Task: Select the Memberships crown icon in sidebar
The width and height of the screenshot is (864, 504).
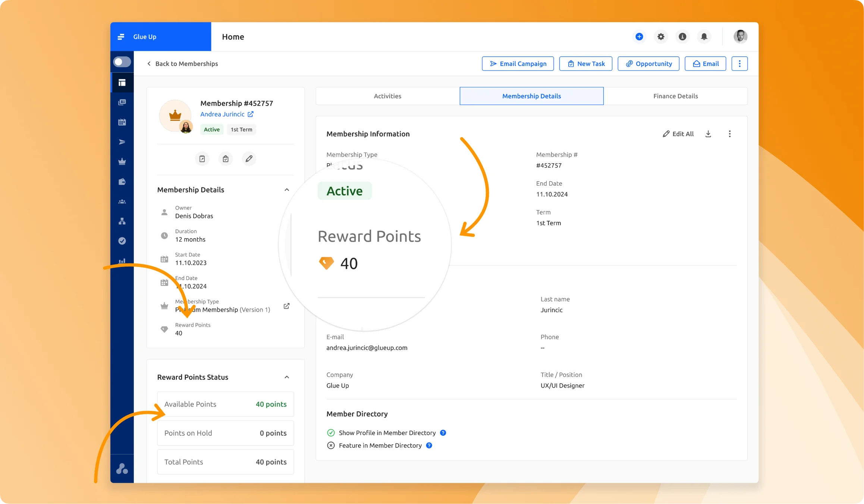Action: (122, 161)
